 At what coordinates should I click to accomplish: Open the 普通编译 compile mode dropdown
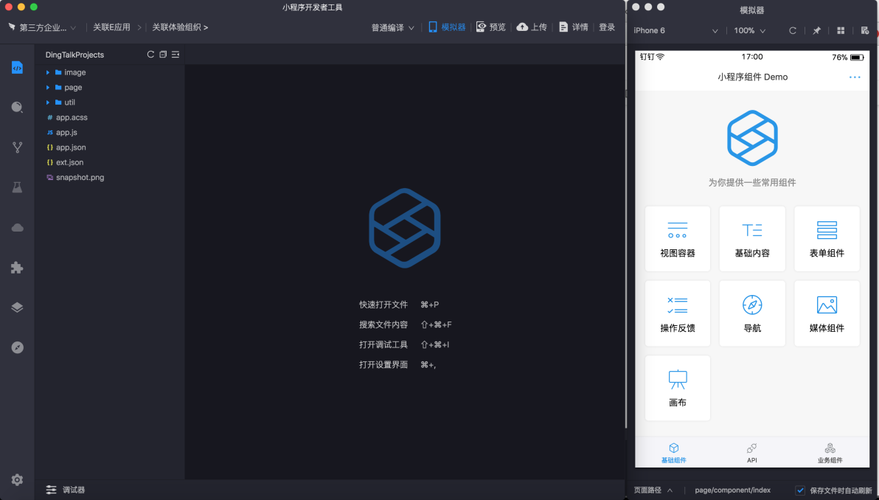[392, 27]
